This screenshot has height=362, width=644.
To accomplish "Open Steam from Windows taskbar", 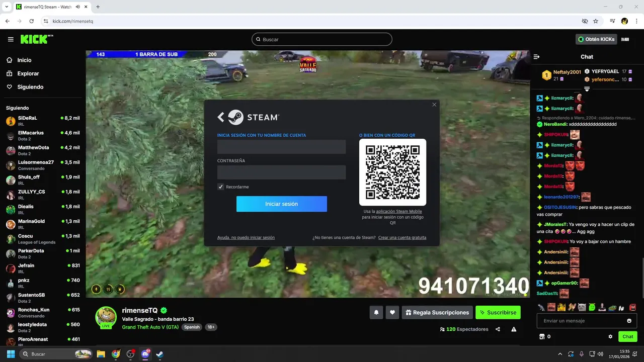I will pyautogui.click(x=159, y=354).
